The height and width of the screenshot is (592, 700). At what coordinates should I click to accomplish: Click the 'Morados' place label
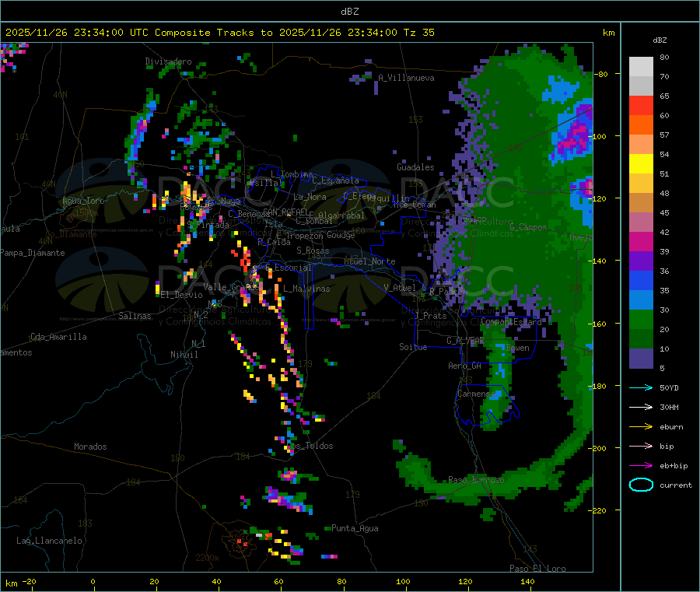tap(90, 447)
